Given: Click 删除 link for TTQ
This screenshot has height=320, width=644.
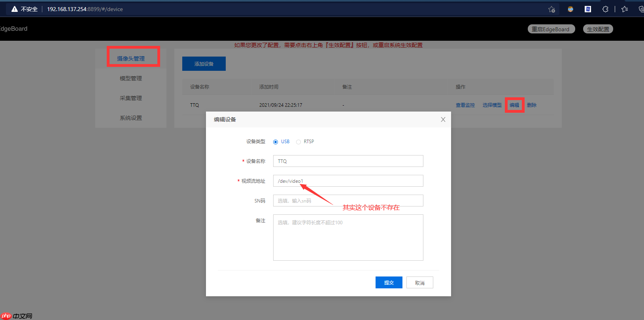Looking at the screenshot, I should [x=532, y=105].
